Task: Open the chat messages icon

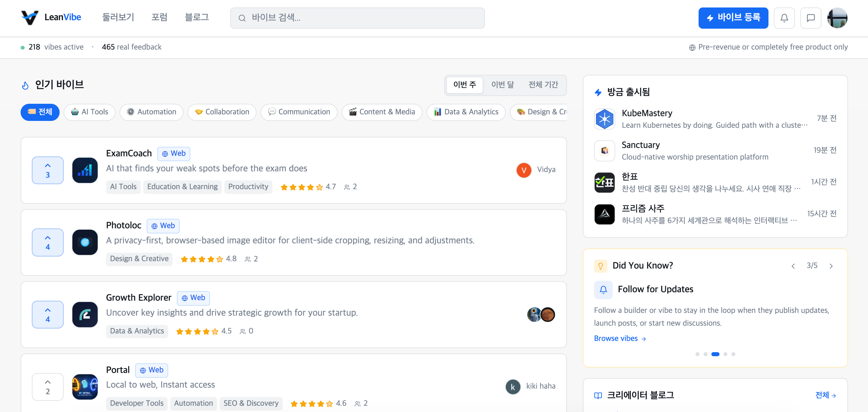Action: click(x=811, y=18)
